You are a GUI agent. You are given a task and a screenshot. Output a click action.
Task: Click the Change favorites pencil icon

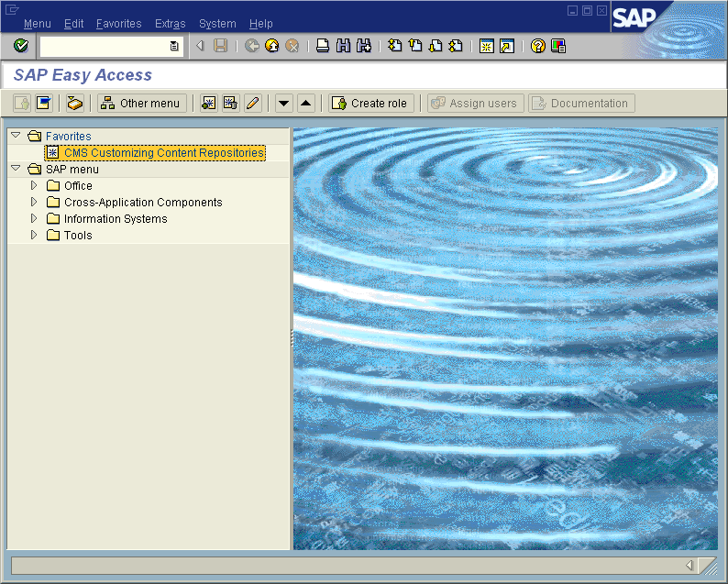(x=253, y=104)
